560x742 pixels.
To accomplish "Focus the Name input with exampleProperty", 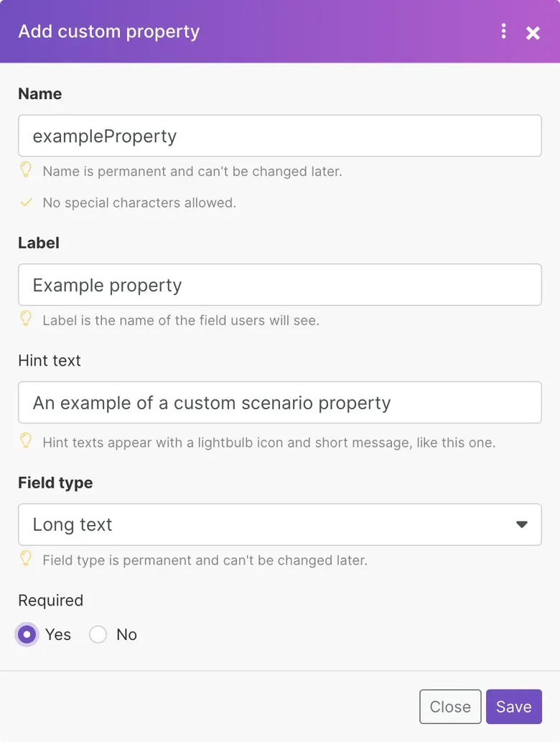I will pos(280,136).
